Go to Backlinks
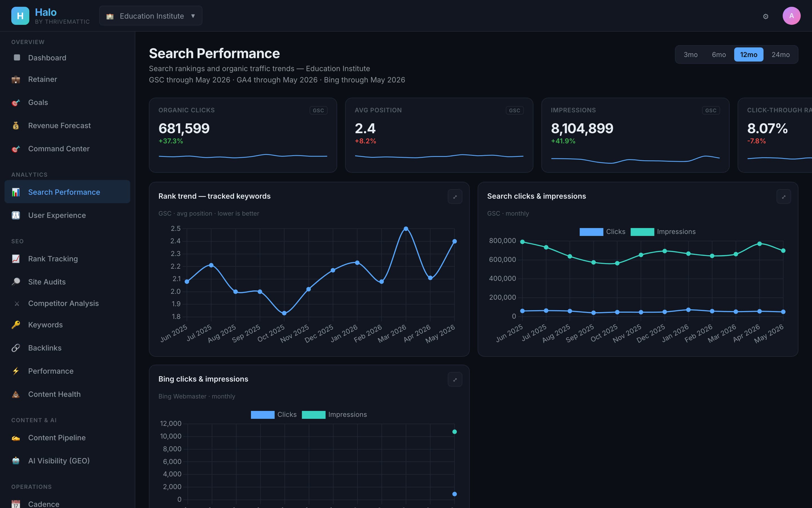This screenshot has width=812, height=508. 67,348
